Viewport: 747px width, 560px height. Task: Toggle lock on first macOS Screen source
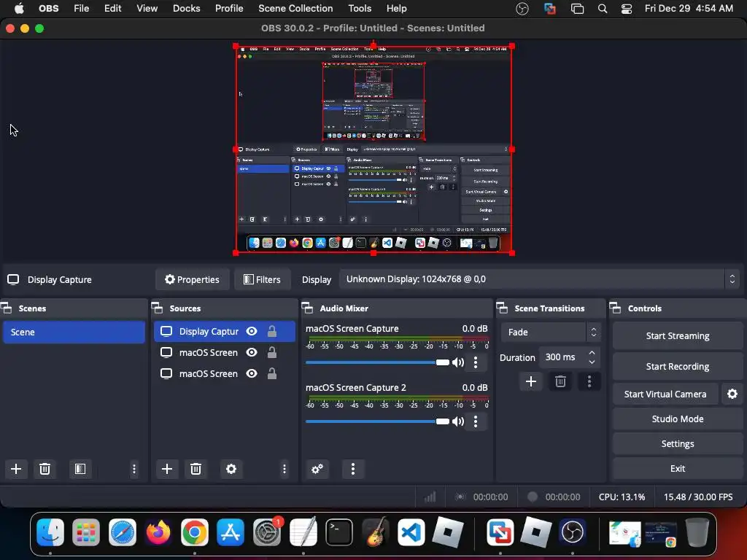click(x=272, y=352)
